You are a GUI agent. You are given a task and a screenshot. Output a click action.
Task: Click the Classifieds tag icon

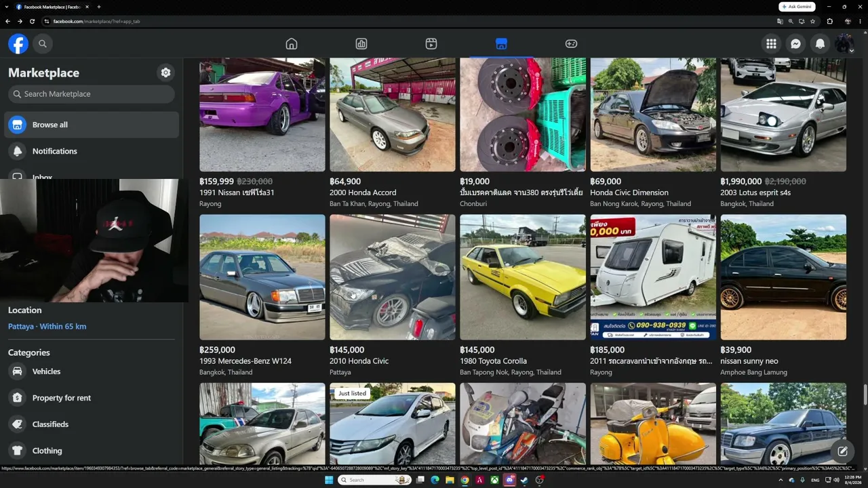(18, 424)
